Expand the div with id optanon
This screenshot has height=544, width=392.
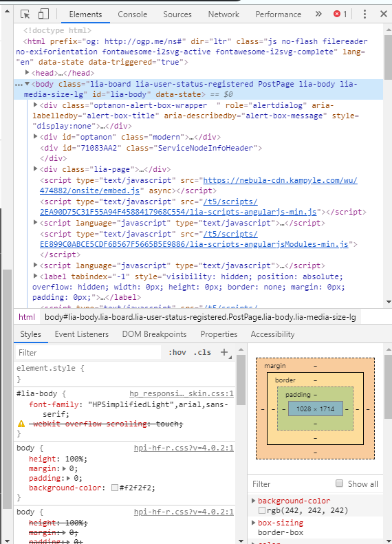click(x=35, y=137)
